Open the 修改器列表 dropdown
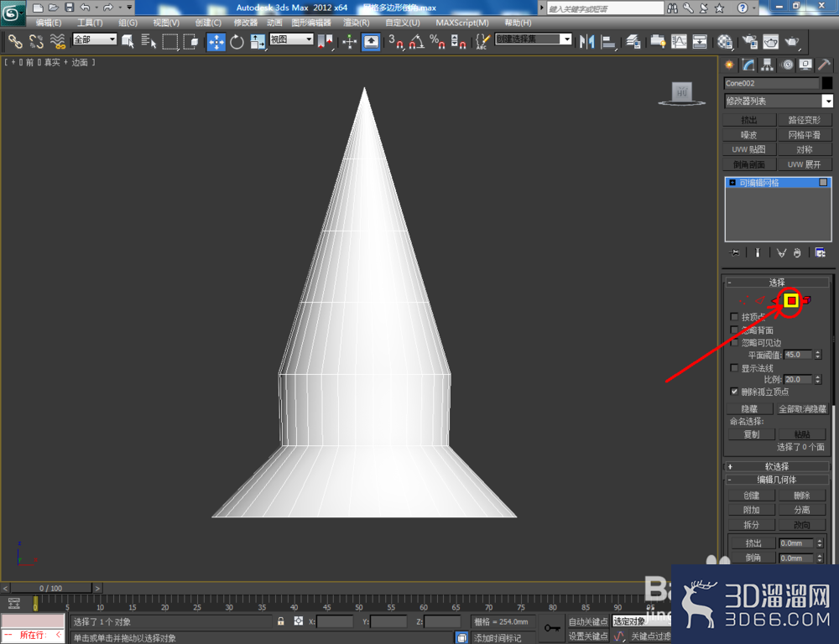The image size is (839, 644). point(779,101)
